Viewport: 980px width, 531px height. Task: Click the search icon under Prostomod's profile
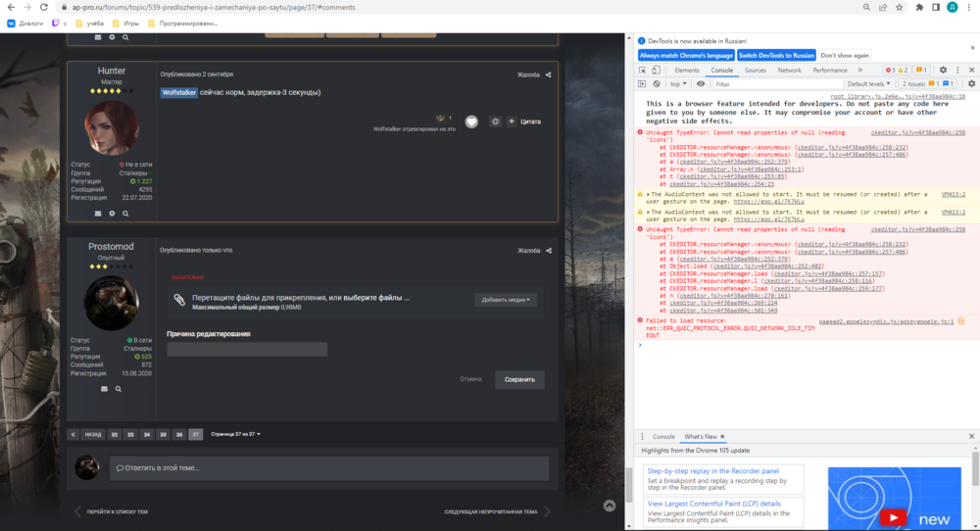tap(119, 389)
